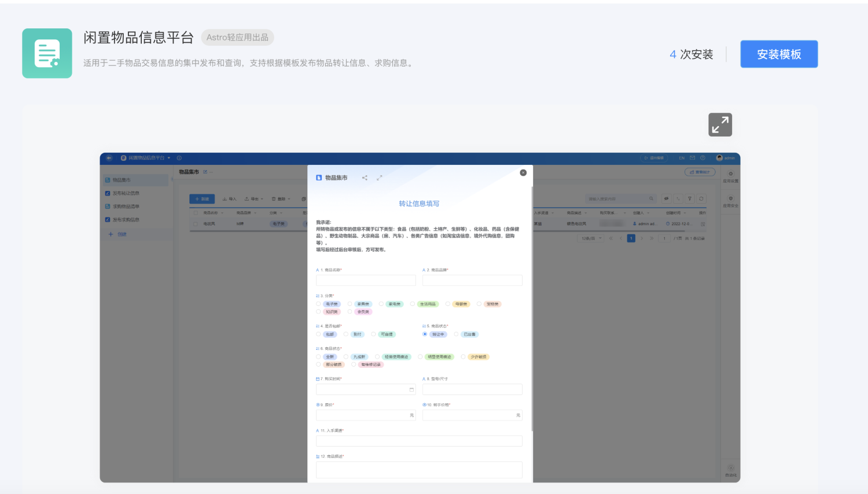The width and height of the screenshot is (868, 494).
Task: Click the share icon in the form dialog
Action: (x=365, y=178)
